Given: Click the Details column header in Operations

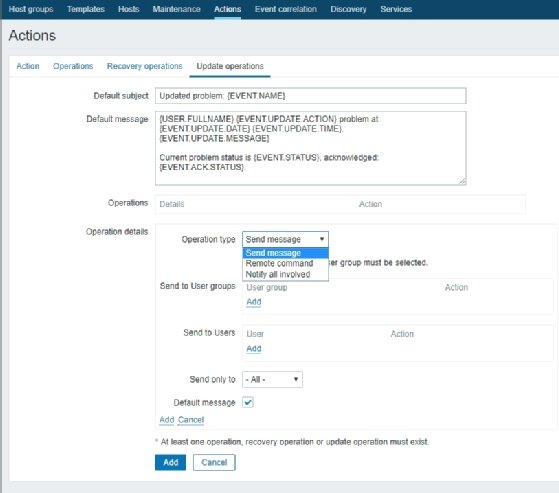Looking at the screenshot, I should [x=172, y=204].
